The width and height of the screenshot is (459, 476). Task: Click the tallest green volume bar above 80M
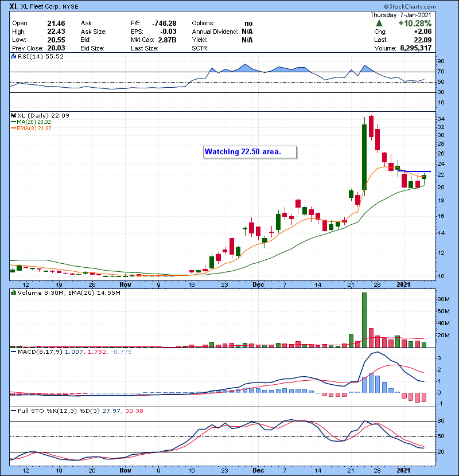click(364, 320)
